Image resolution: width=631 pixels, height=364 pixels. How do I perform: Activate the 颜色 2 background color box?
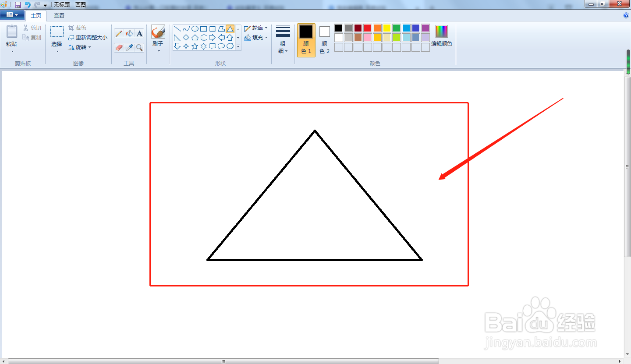click(x=324, y=40)
